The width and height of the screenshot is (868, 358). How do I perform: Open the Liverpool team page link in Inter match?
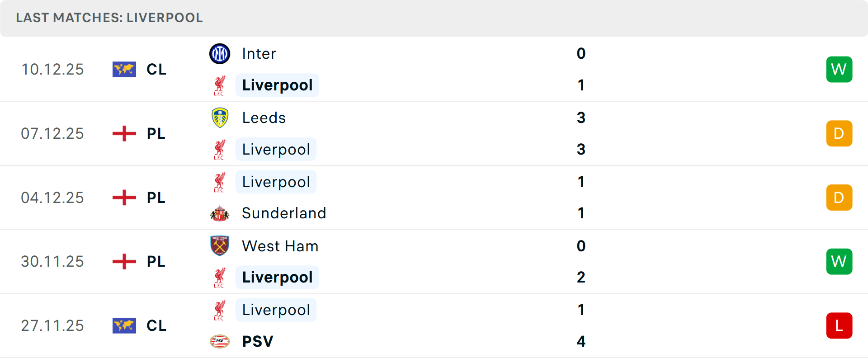pos(277,85)
